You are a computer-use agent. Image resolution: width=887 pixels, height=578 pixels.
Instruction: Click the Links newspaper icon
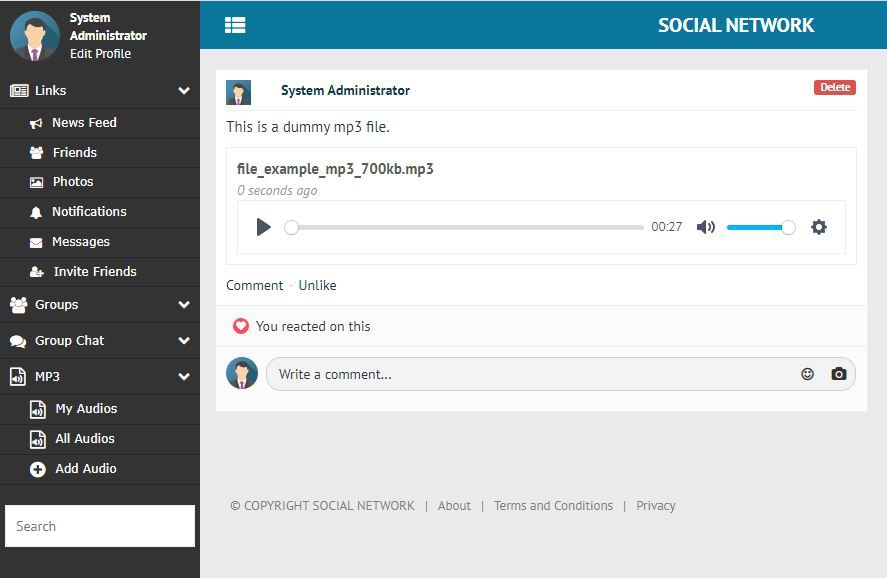click(x=19, y=90)
